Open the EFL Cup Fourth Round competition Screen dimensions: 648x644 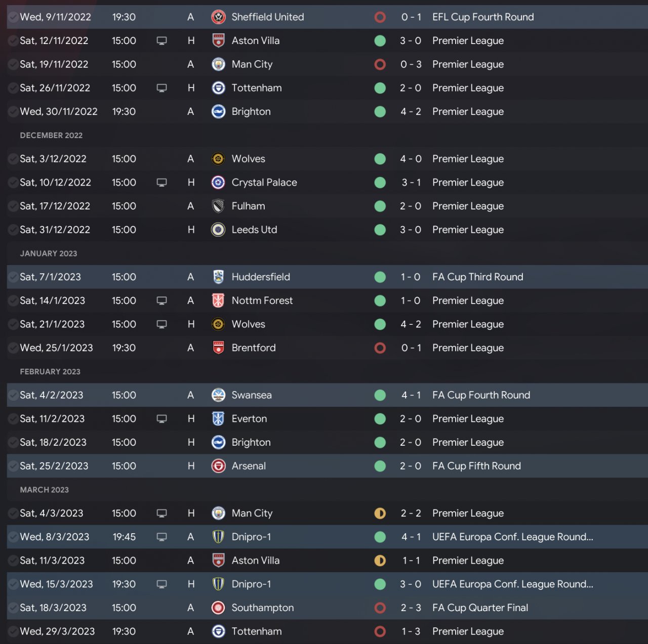[483, 17]
